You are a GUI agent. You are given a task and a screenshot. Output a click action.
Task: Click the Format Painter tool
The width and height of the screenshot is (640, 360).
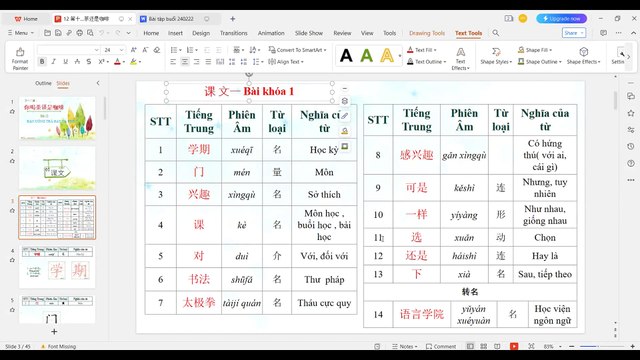20,59
